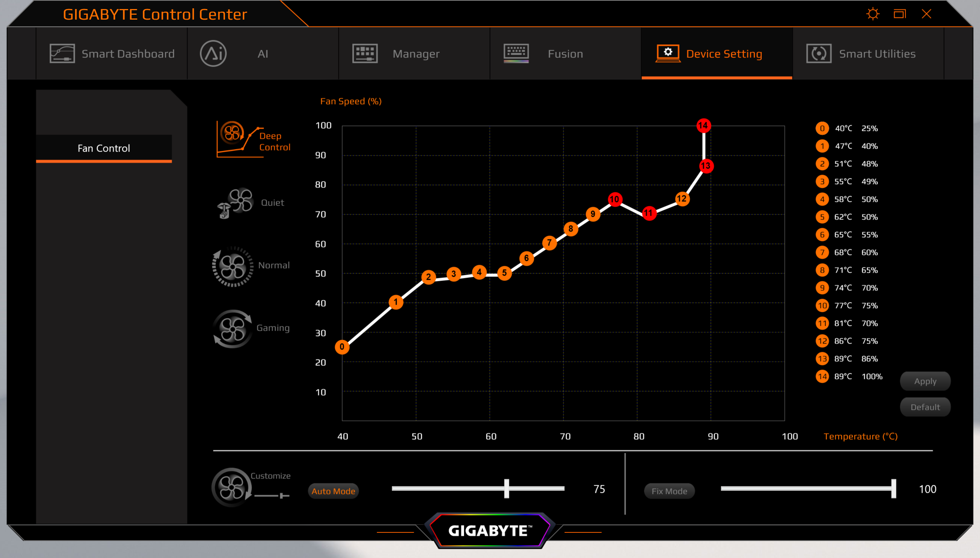Switch to the Manager tab

pyautogui.click(x=415, y=54)
